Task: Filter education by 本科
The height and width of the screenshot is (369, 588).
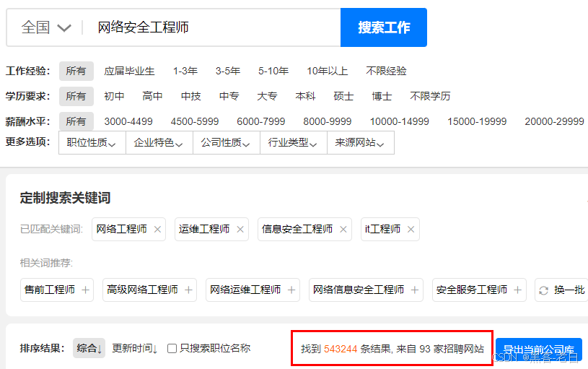Action: point(305,96)
